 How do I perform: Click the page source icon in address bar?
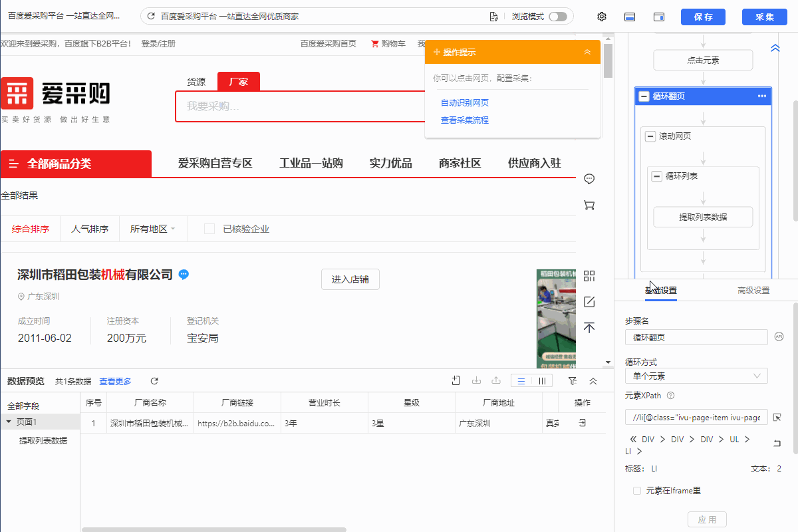[493, 17]
